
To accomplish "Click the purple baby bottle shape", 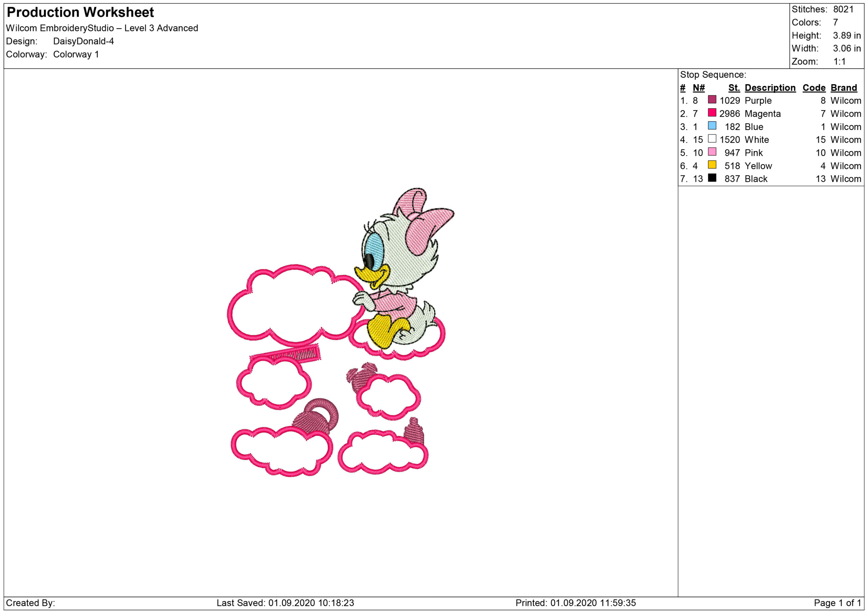I will coord(414,432).
